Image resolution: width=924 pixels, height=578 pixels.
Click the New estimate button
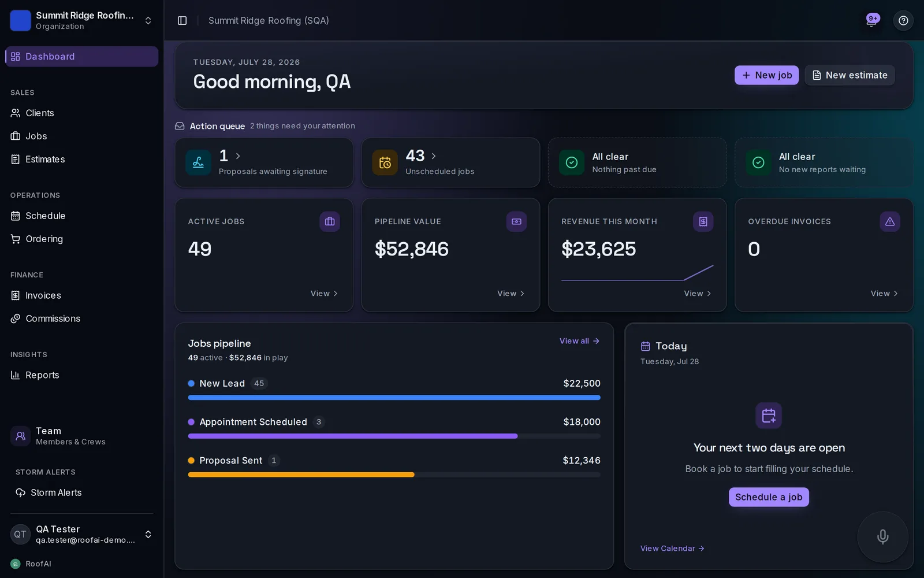850,75
